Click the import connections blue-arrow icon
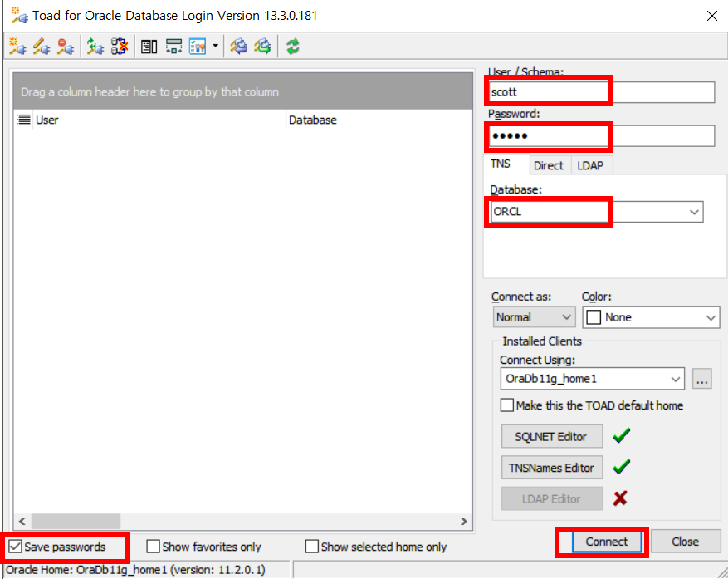The width and height of the screenshot is (728, 579). 239,47
